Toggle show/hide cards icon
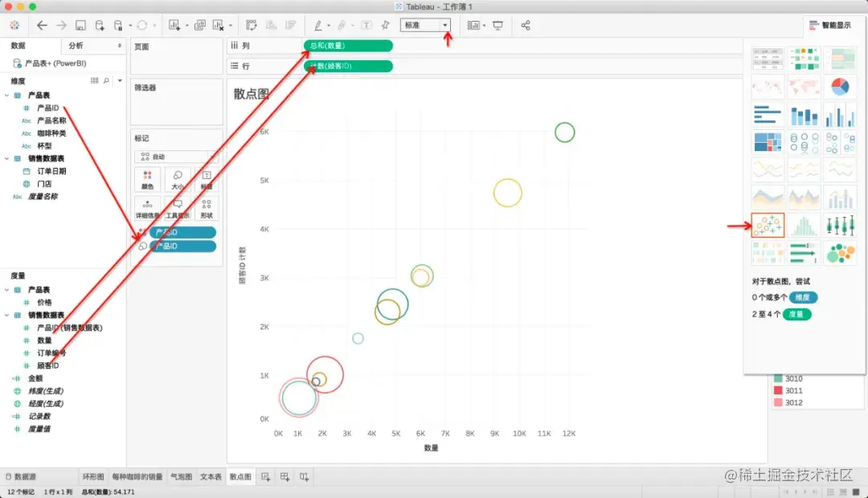 pos(473,26)
